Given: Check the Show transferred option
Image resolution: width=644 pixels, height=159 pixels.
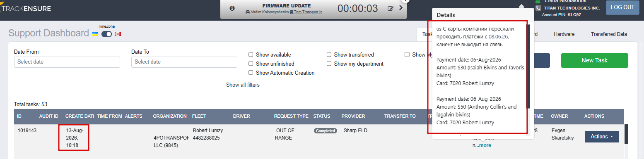Looking at the screenshot, I should [329, 55].
